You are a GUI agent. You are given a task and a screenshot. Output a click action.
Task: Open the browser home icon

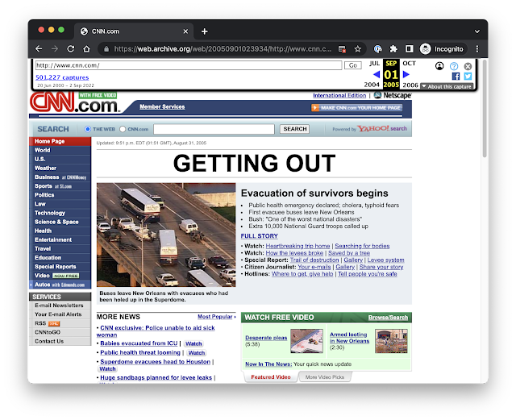coord(86,49)
